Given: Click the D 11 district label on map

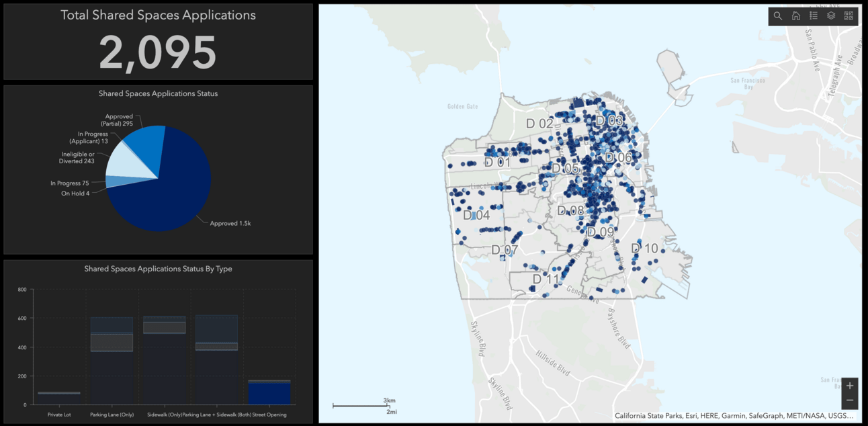Looking at the screenshot, I should pyautogui.click(x=546, y=279).
